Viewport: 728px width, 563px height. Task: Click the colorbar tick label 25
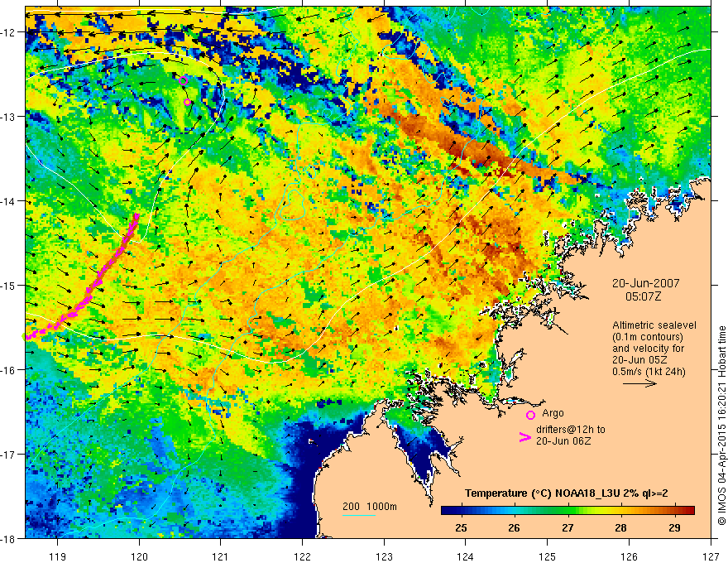(461, 528)
